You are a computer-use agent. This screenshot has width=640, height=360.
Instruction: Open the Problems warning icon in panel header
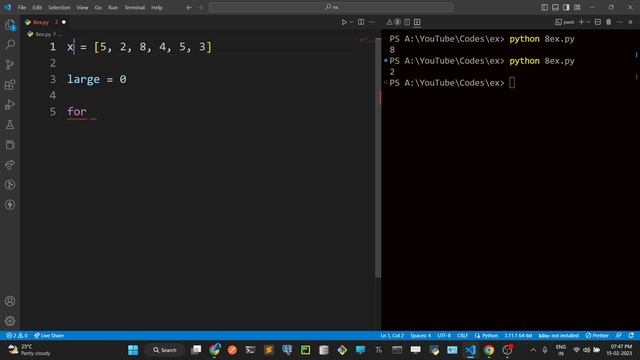pos(389,22)
